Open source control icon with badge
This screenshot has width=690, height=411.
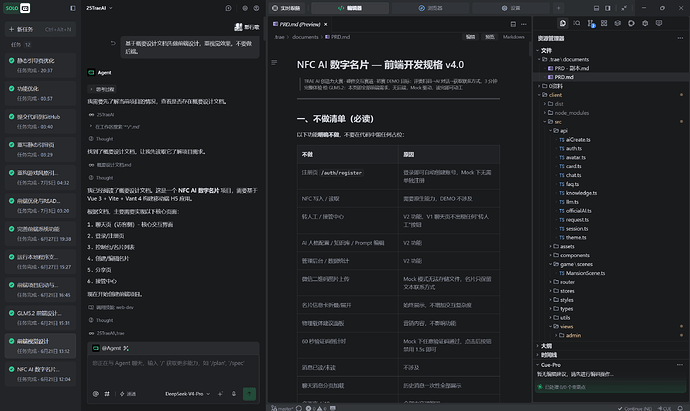(591, 23)
